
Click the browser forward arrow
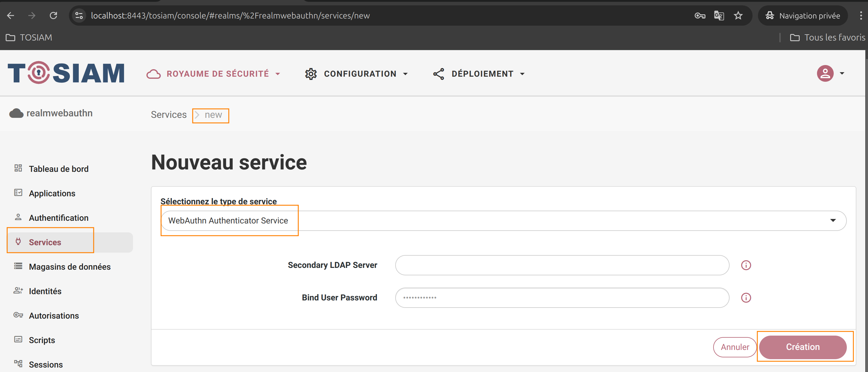(x=32, y=16)
